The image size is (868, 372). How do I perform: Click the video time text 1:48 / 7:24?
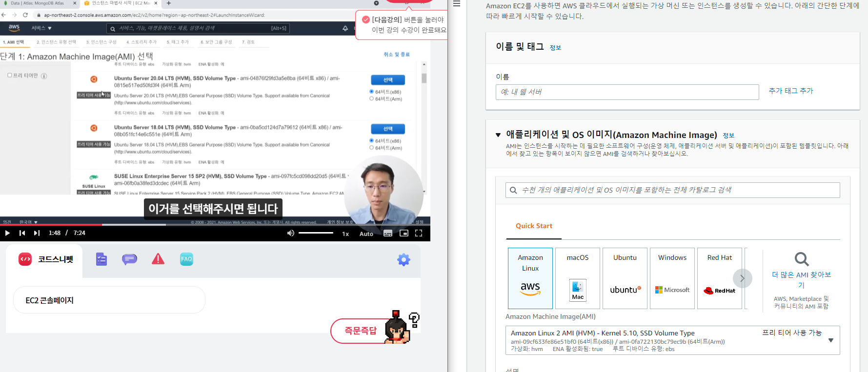click(x=67, y=233)
